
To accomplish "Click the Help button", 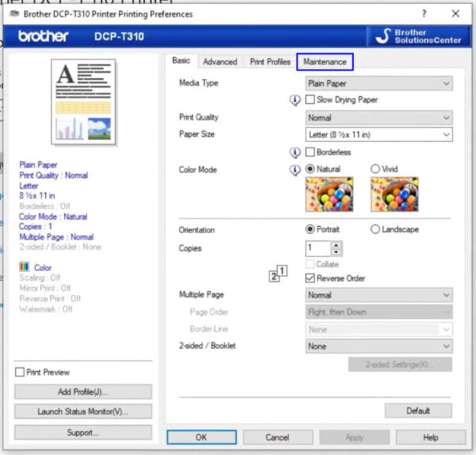I will (431, 437).
